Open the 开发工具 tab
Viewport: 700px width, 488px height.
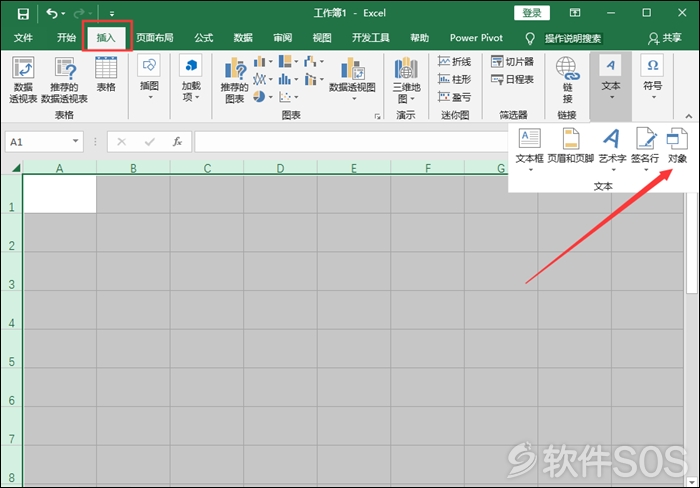click(x=371, y=38)
